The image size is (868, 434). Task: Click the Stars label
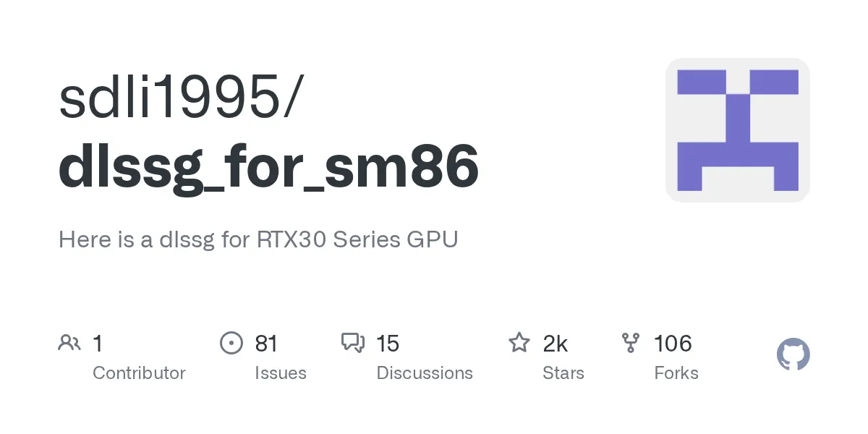pyautogui.click(x=563, y=373)
